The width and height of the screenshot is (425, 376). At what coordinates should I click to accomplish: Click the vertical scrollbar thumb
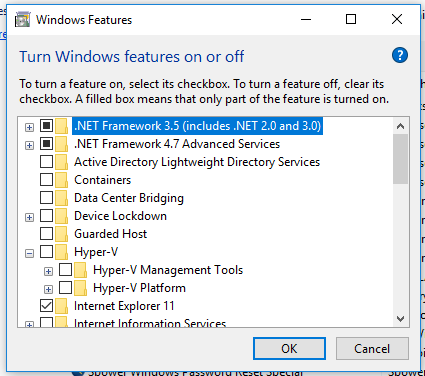(400, 159)
